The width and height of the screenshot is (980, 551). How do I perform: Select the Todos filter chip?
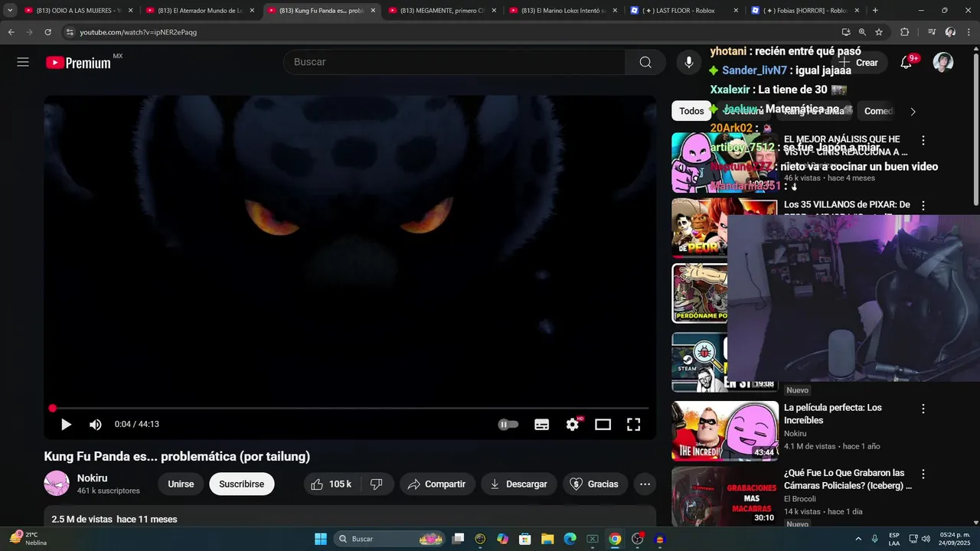[691, 111]
